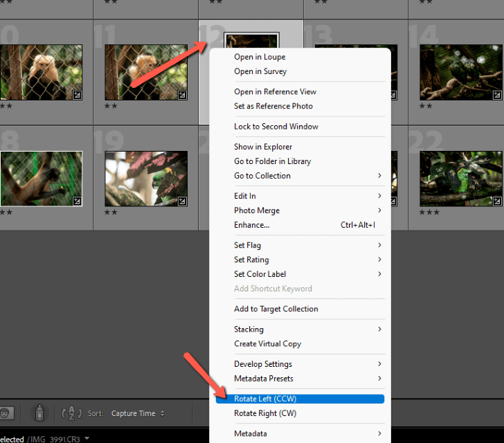Expand the Photo Merge submenu
This screenshot has width=504, height=443.
click(x=300, y=210)
